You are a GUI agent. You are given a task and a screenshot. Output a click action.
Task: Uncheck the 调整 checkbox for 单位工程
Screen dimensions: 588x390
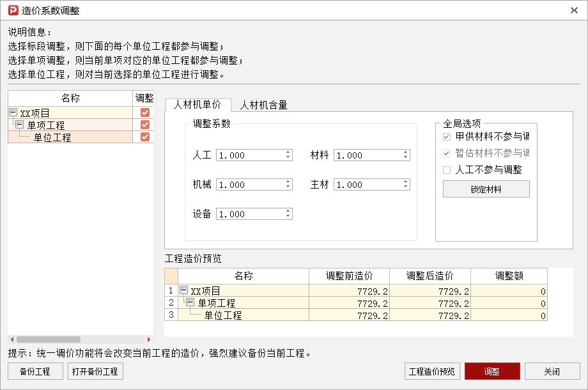click(145, 137)
